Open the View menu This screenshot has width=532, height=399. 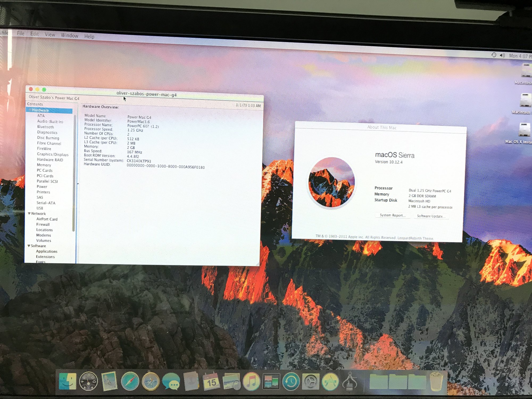pyautogui.click(x=50, y=34)
